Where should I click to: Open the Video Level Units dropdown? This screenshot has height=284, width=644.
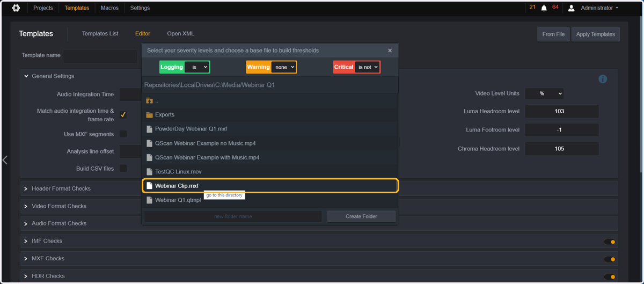point(544,93)
